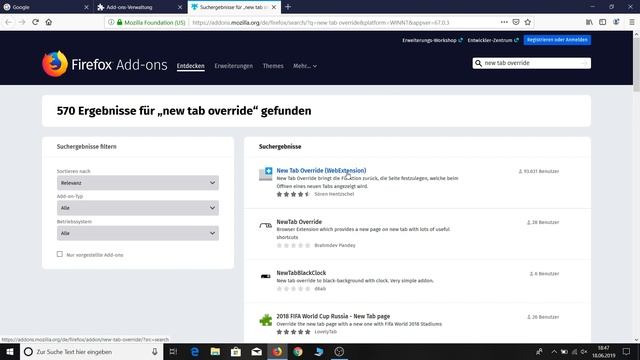Image resolution: width=640 pixels, height=360 pixels.
Task: Open Betriebssystem dropdown
Action: pyautogui.click(x=138, y=233)
